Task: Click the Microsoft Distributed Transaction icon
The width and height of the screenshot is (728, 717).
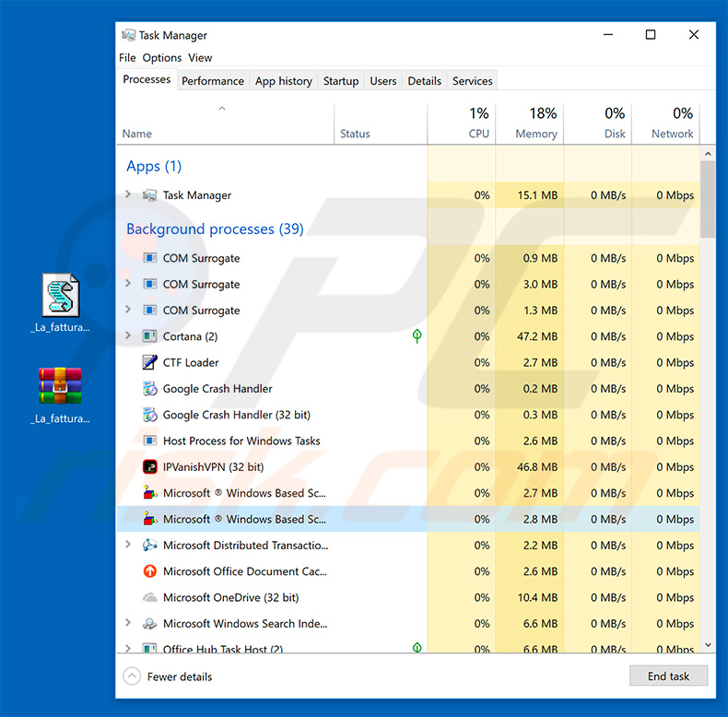Action: coord(149,546)
